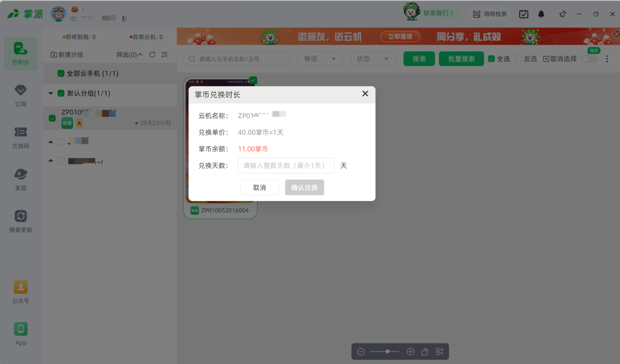Zoom out thumbnails with minus icon

361,351
